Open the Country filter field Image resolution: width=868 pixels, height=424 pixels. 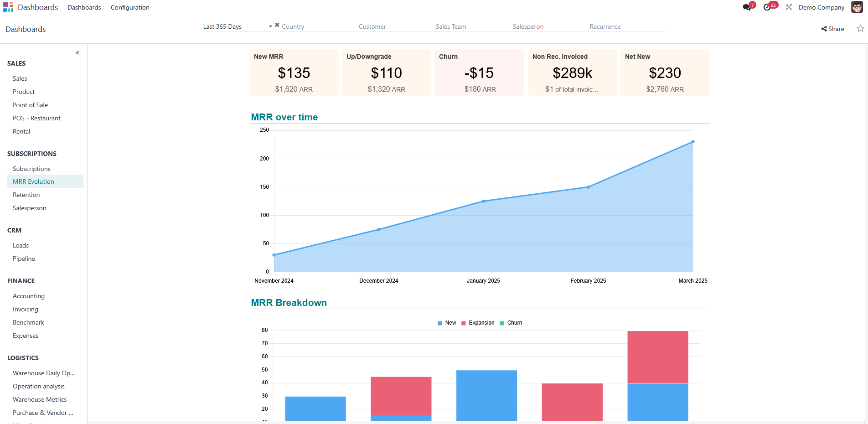point(315,26)
